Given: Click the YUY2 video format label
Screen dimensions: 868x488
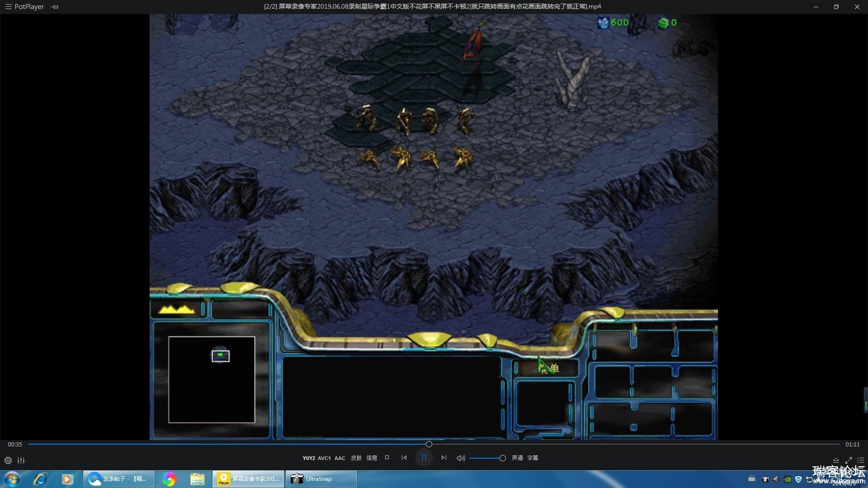Looking at the screenshot, I should tap(309, 458).
